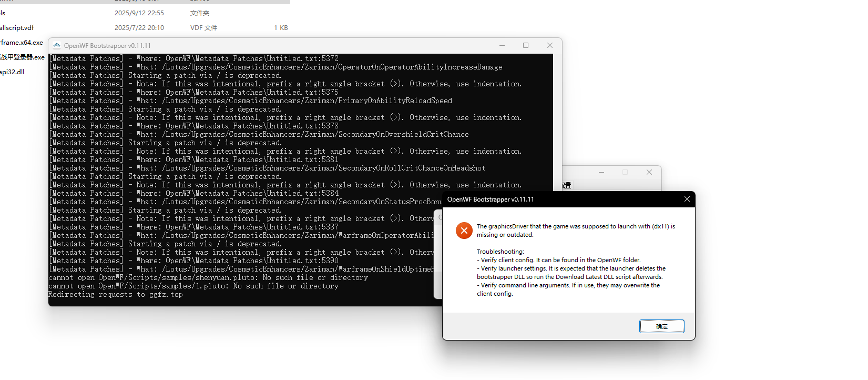Click the 确定 button in the error dialog
Viewport: 868px width, 380px height.
coord(661,326)
